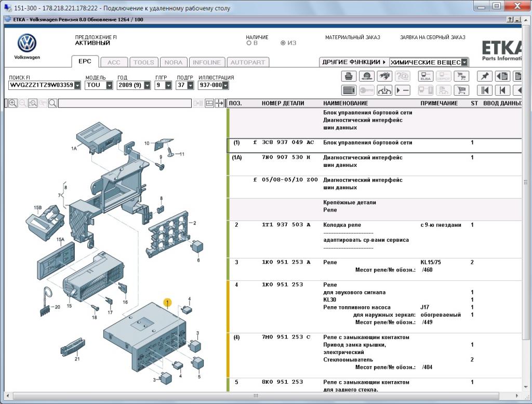This screenshot has width=532, height=404.
Task: Open the ХИМИЧЕСКИЕ ВЕЩЕС dropdown
Action: pos(464,62)
